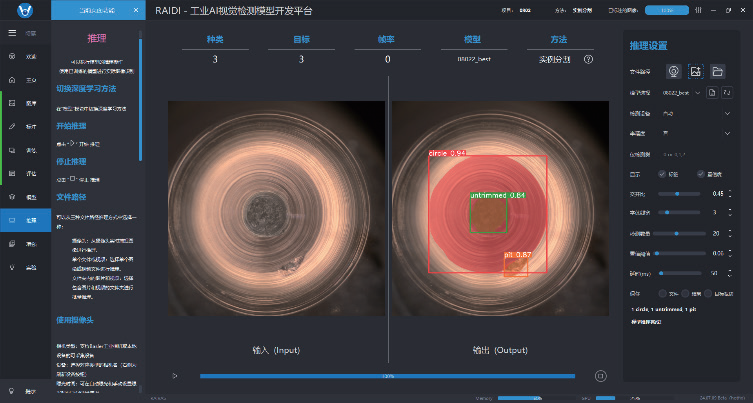Toggle the 标签 checkbox in the display row
Viewport: 753px width, 403px height.
pyautogui.click(x=662, y=174)
